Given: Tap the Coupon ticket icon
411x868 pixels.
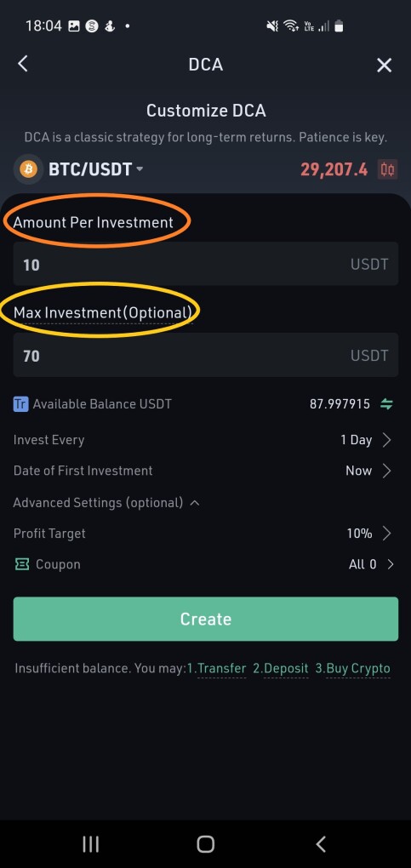Looking at the screenshot, I should pos(21,565).
